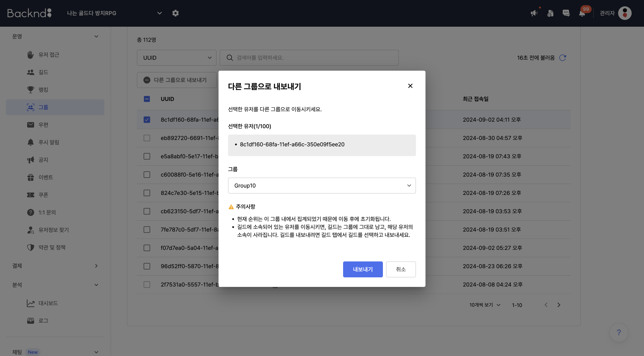The height and width of the screenshot is (356, 644).
Task: Open the project selector 나는 골드다 방치RPG
Action: 114,13
